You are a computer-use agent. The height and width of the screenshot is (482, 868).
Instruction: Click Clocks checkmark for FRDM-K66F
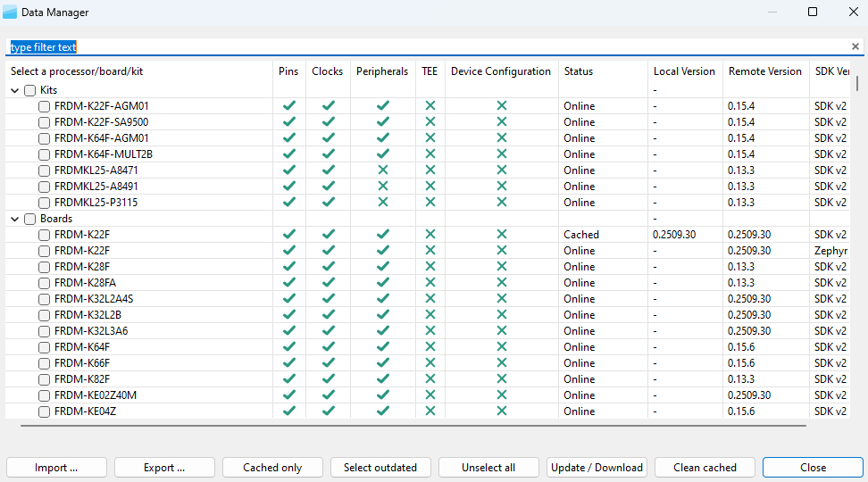[329, 363]
